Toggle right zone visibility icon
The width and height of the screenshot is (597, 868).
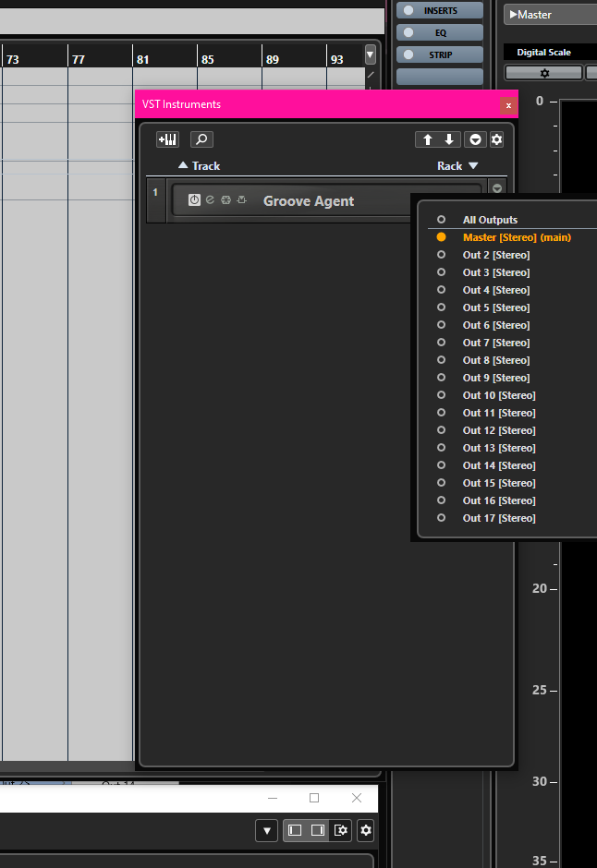pos(318,830)
